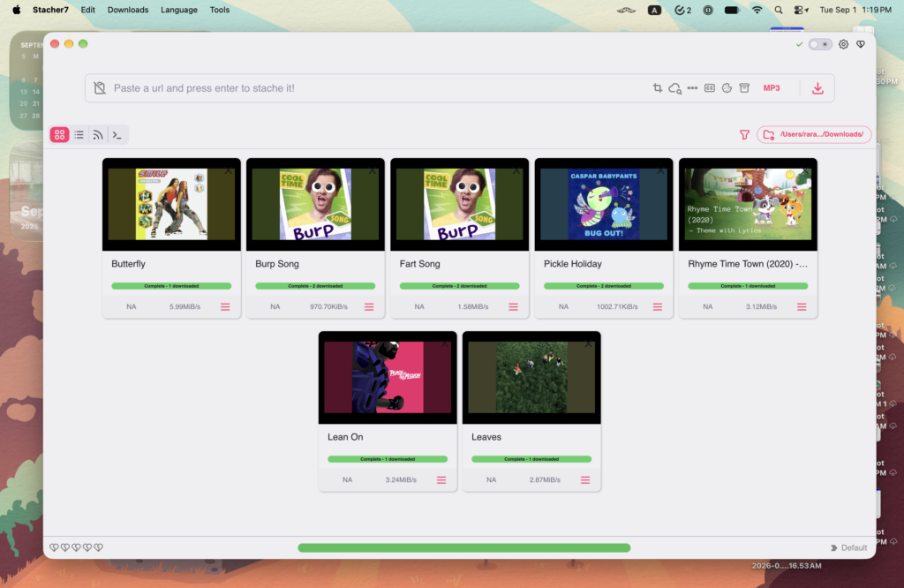
Task: Open the Default configuration selector
Action: coord(848,547)
